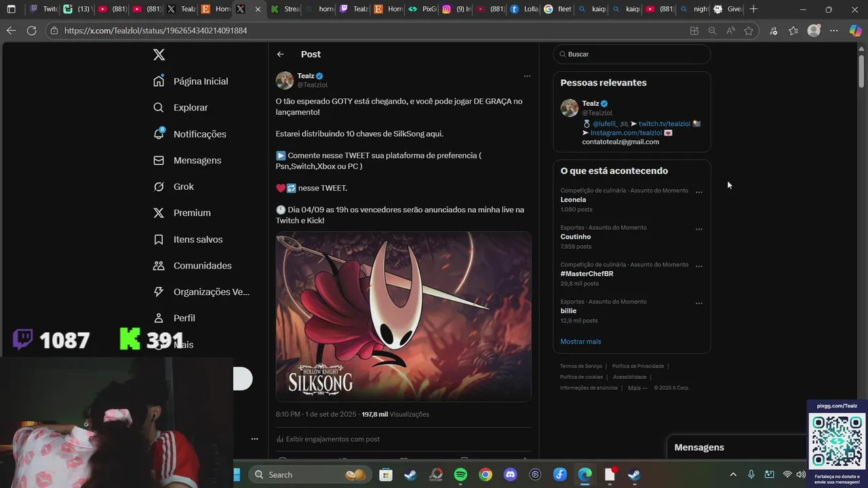Click the browser address bar URL
Screen dimensions: 868x488
pos(155,30)
